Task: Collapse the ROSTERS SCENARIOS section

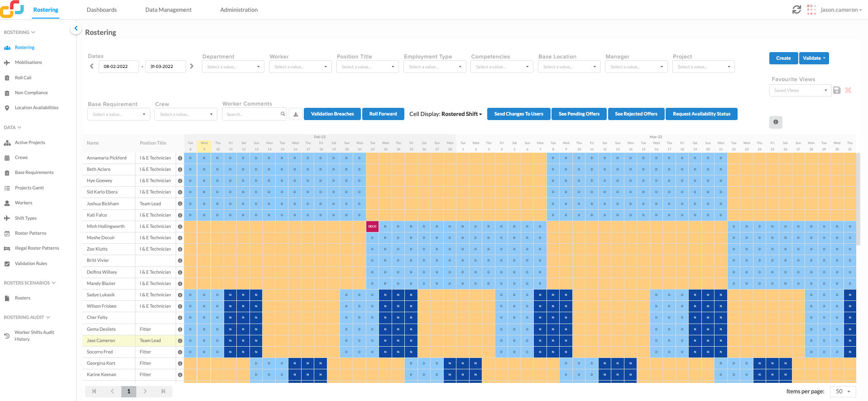Action: pos(29,283)
